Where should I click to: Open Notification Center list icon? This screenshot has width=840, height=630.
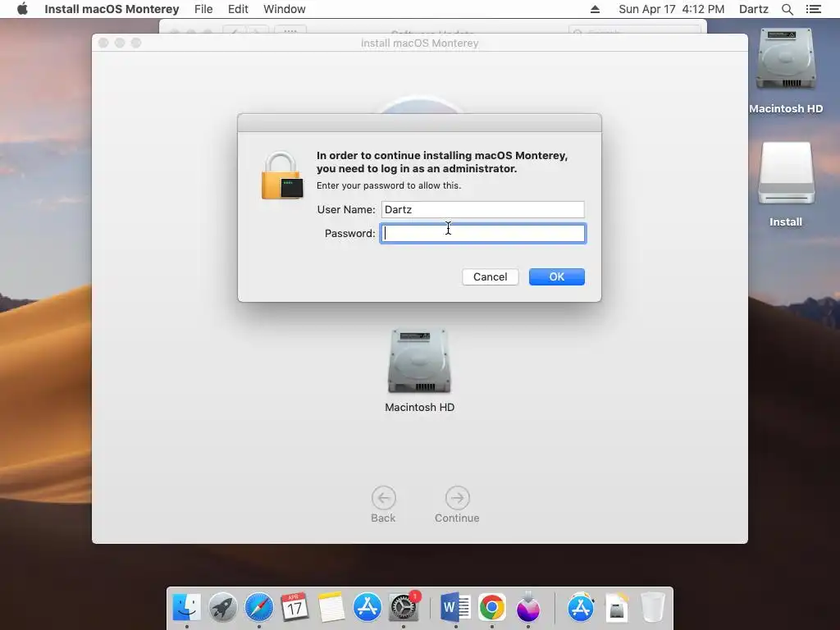coord(814,9)
